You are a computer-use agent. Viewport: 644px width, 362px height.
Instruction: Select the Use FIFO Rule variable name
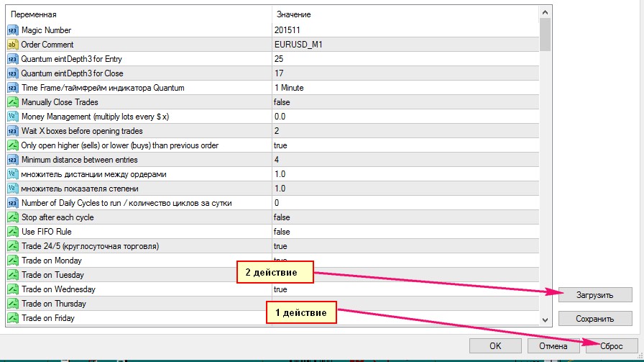pyautogui.click(x=47, y=232)
